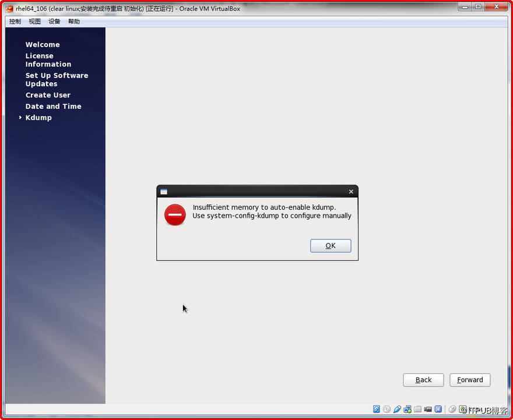Image resolution: width=513 pixels, height=420 pixels.
Task: Click the blue virtualization status icon
Action: [438, 409]
